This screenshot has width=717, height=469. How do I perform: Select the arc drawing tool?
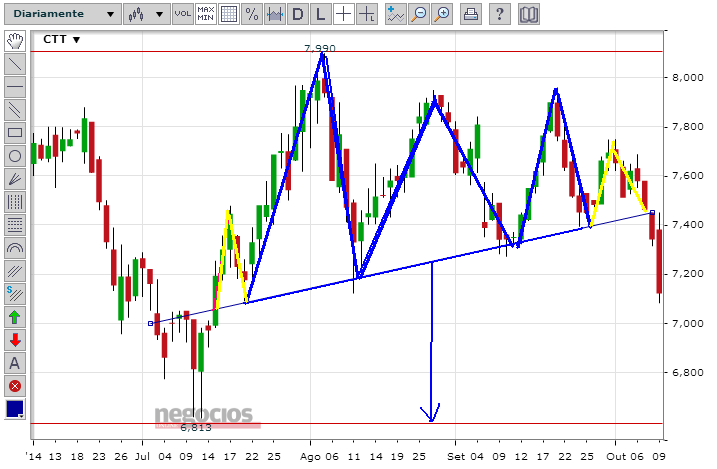pos(15,248)
